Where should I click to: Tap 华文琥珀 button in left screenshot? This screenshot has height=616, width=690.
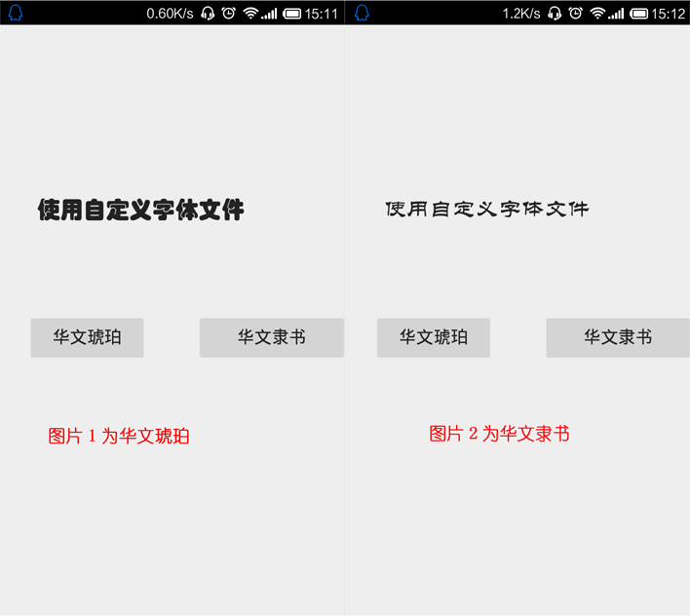point(87,337)
